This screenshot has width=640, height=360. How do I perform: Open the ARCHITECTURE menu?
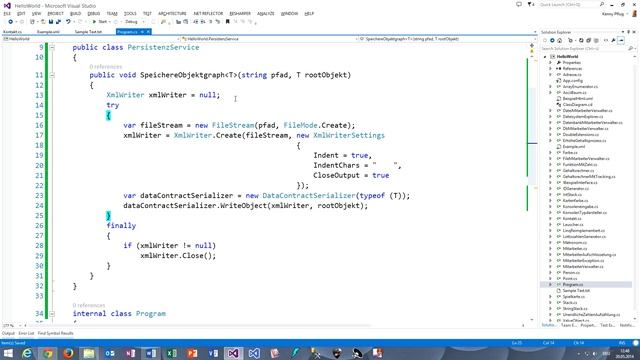[x=172, y=13]
